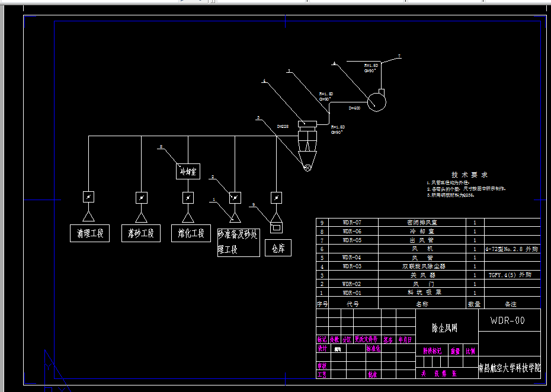The width and height of the screenshot is (551, 392).
Task: Click the WDR-07 cell in the parts table
Action: point(352,222)
